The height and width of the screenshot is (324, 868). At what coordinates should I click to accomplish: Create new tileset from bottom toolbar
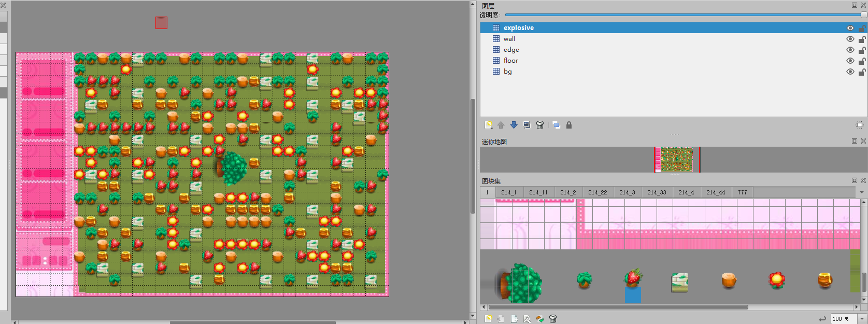coord(488,319)
